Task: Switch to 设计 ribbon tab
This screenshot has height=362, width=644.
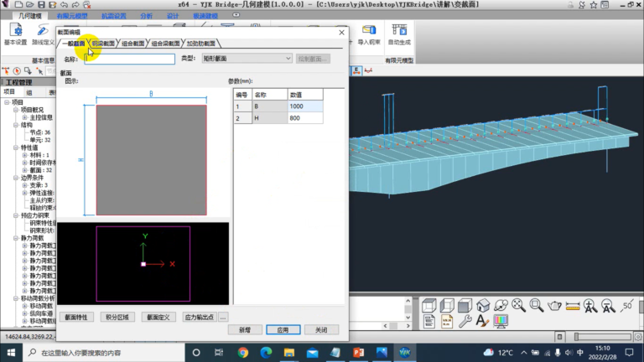Action: click(x=173, y=16)
